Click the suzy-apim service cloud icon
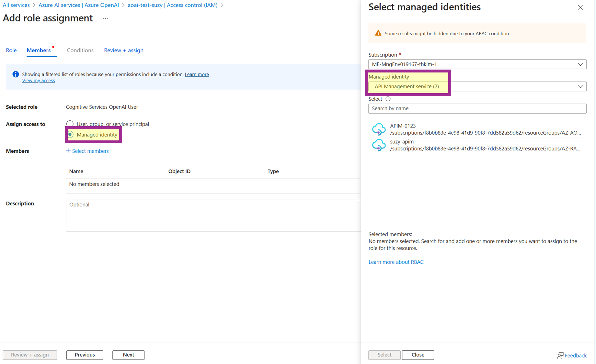 378,145
